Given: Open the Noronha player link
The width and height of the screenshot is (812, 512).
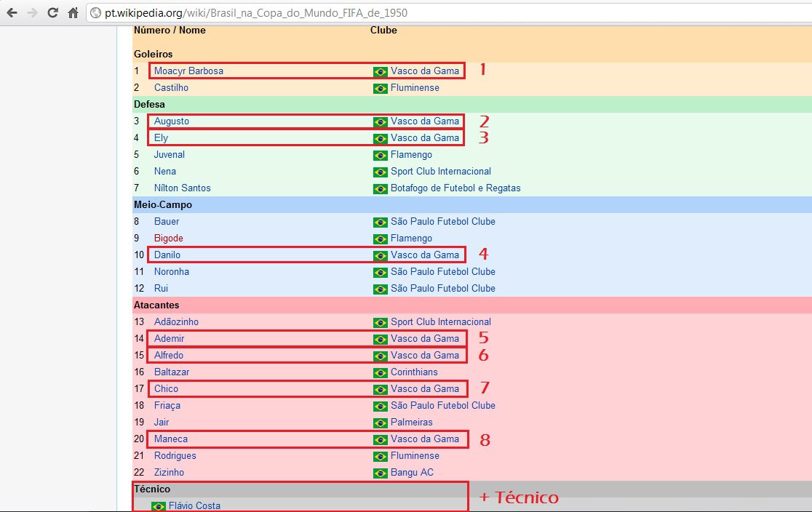Looking at the screenshot, I should click(x=172, y=271).
